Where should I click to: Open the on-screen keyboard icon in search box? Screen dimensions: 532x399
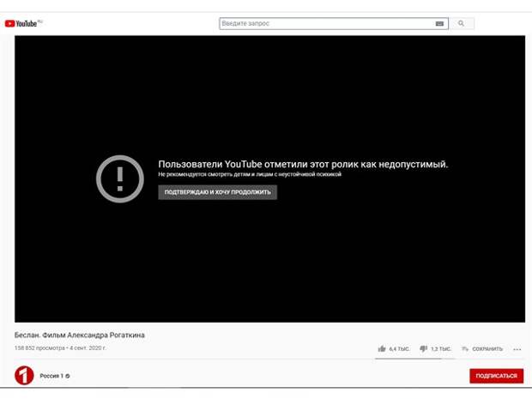point(439,23)
